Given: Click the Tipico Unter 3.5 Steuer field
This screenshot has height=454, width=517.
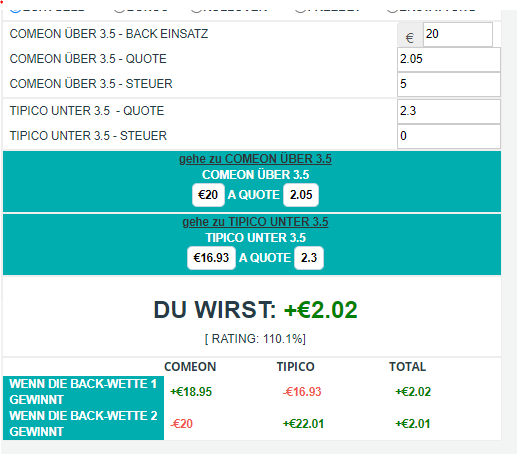Looking at the screenshot, I should (449, 136).
